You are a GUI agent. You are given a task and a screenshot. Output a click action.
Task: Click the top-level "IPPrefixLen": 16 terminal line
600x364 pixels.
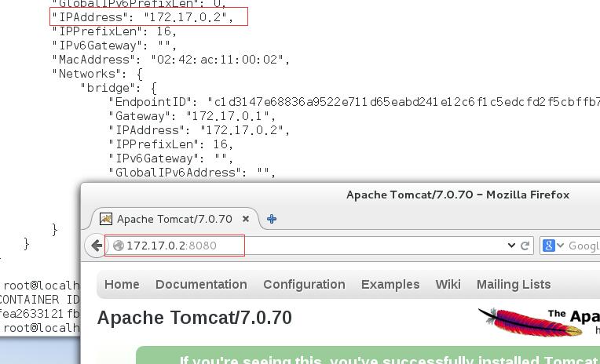[114, 31]
